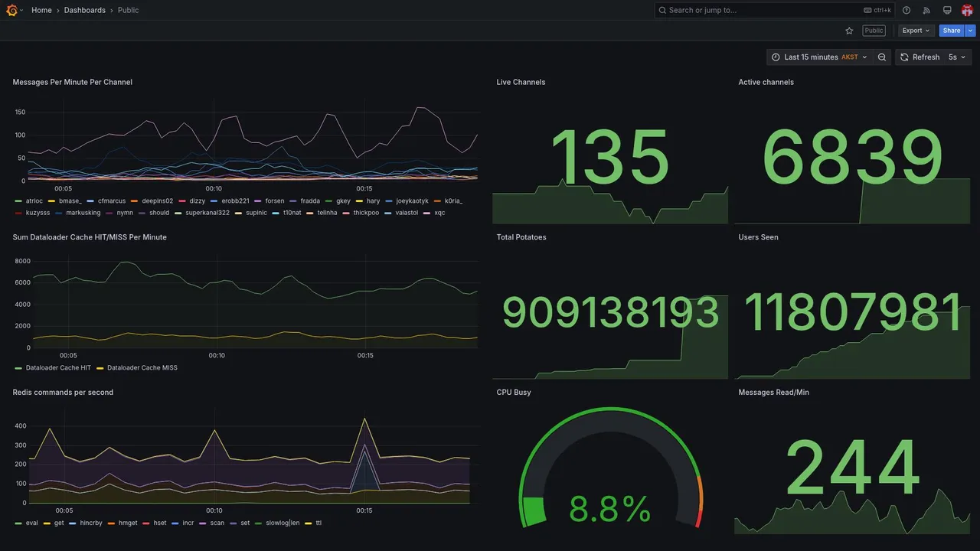This screenshot has width=980, height=551.
Task: Zoom out time range magnifier icon
Action: point(882,57)
